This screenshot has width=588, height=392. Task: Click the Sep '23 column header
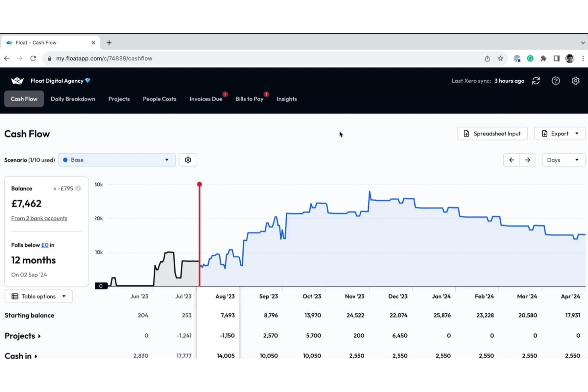point(269,296)
